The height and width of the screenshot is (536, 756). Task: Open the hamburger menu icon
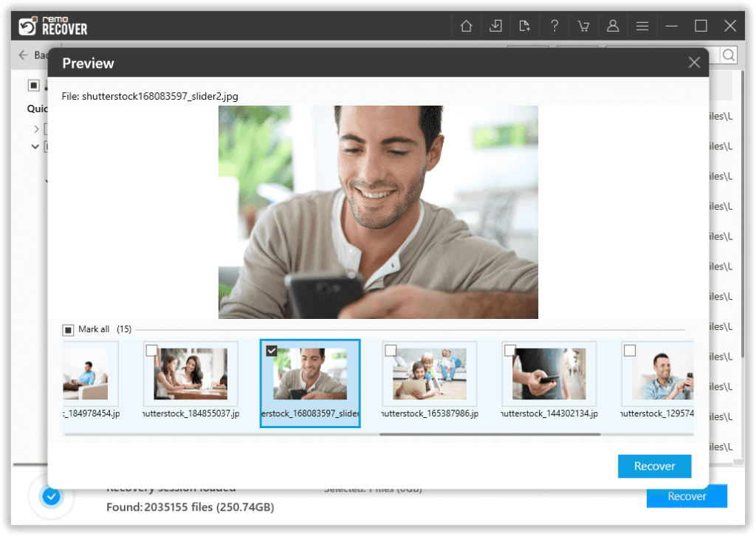(x=642, y=27)
